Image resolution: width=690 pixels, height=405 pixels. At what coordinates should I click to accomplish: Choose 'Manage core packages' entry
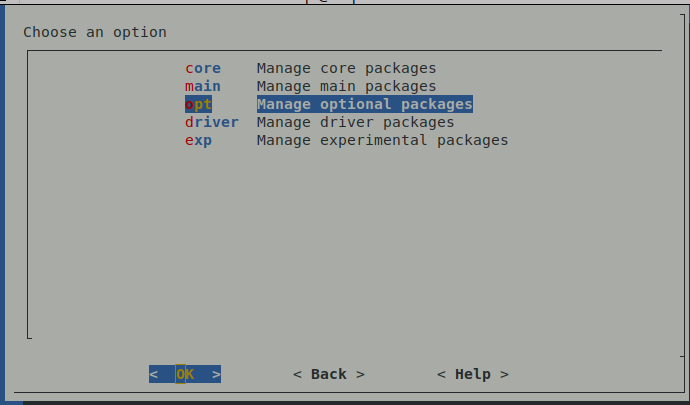pyautogui.click(x=346, y=68)
